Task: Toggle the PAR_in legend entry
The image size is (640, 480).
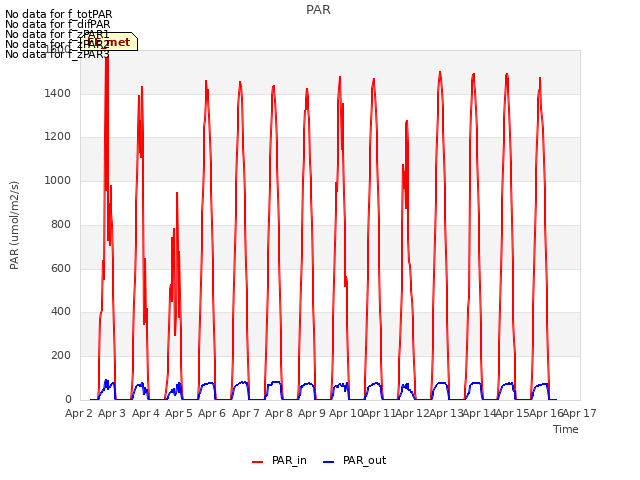Action: pyautogui.click(x=279, y=461)
